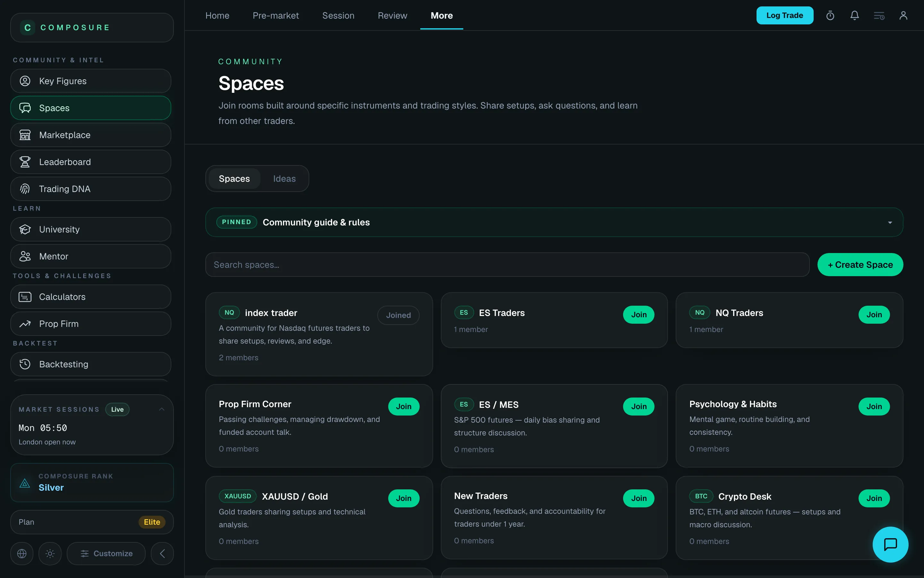
Task: Open the Mentor sidebar item
Action: [90, 256]
